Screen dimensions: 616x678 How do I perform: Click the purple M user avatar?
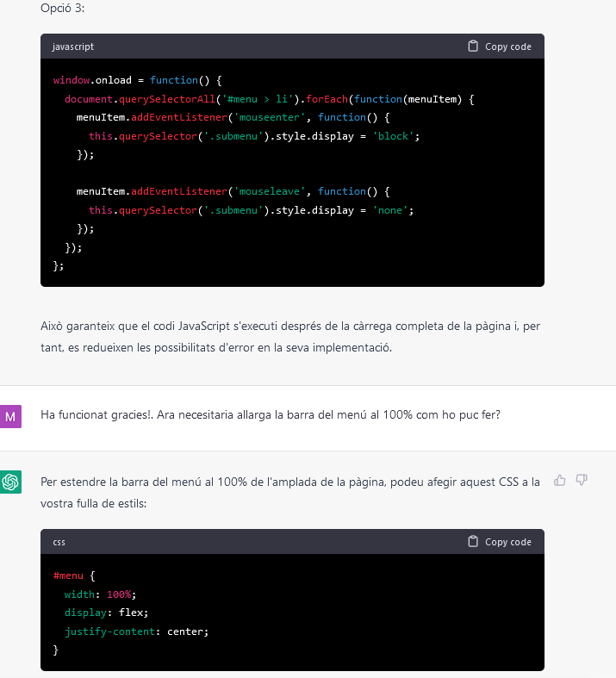[10, 417]
